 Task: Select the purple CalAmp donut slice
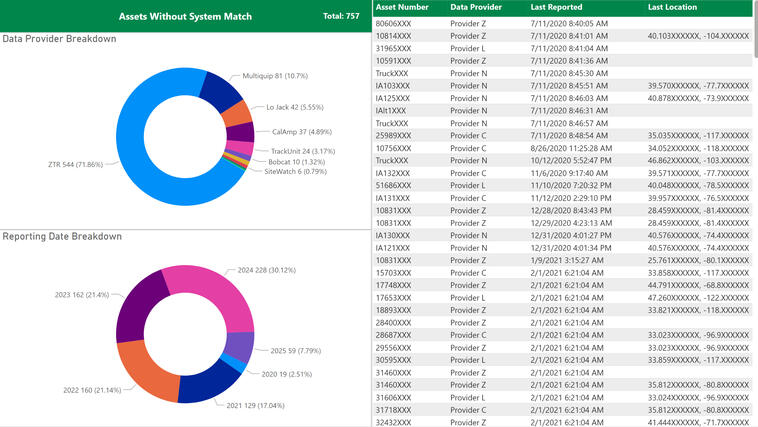point(241,132)
